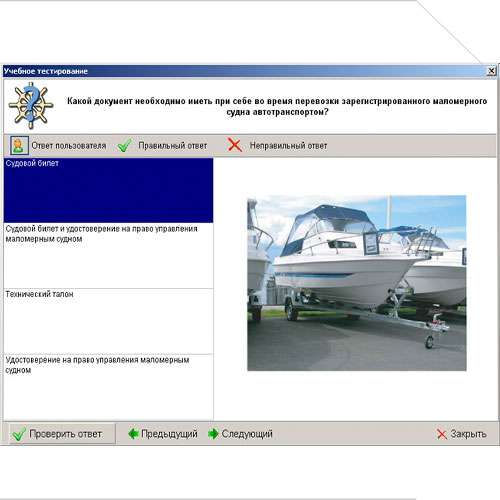
Task: Select answer Судовой билет и удостоверение
Action: [108, 256]
